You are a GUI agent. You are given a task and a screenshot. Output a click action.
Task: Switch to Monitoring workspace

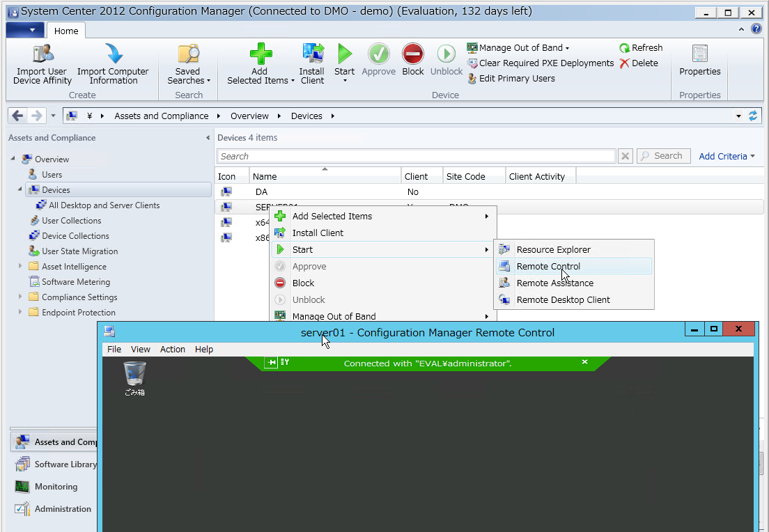point(55,487)
